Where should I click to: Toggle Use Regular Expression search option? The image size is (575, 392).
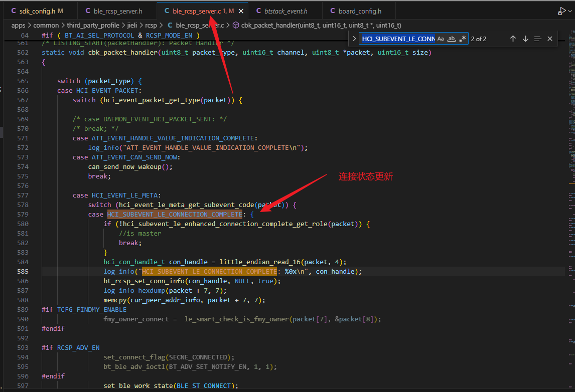tap(463, 39)
